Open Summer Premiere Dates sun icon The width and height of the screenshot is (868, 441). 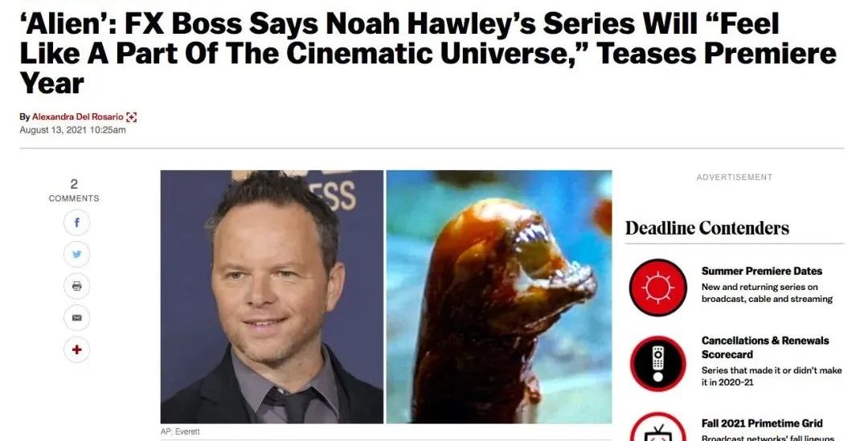(x=657, y=288)
